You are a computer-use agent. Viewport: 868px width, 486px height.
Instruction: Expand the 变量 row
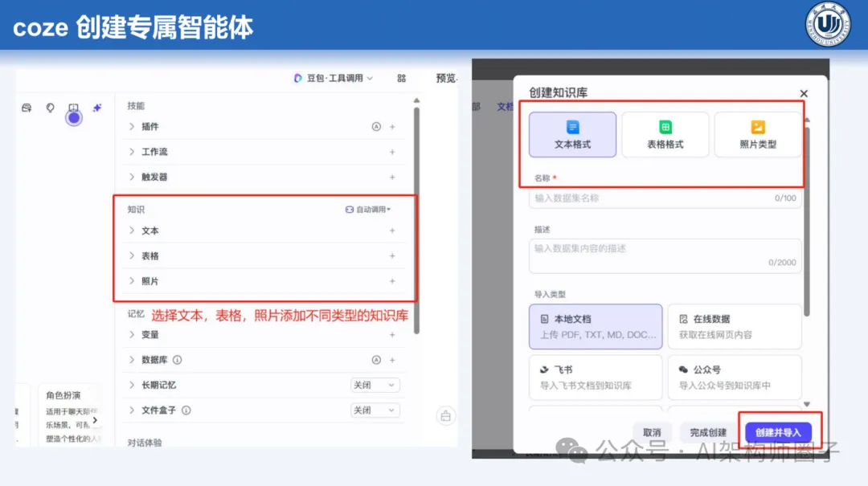click(x=132, y=335)
